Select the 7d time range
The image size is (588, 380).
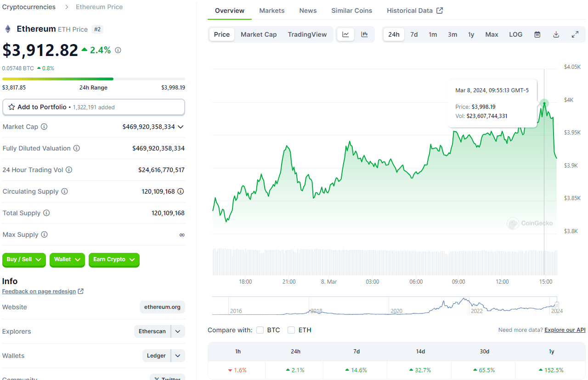click(414, 34)
